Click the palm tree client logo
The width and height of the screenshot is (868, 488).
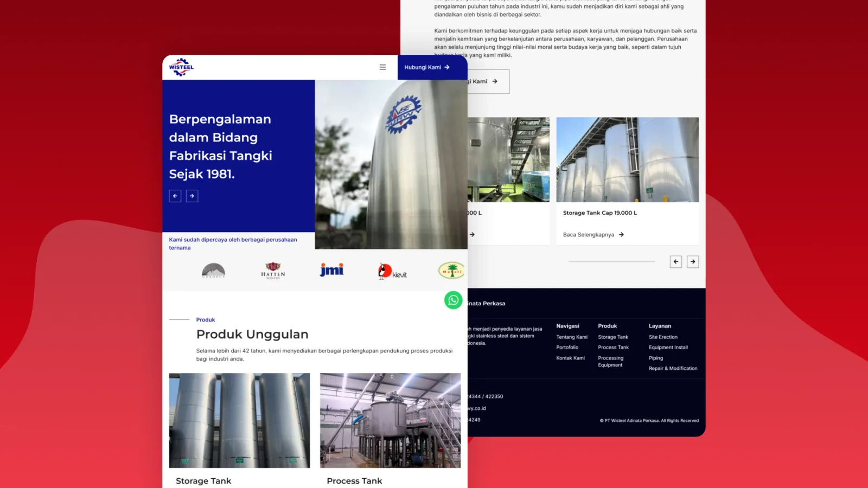(452, 271)
